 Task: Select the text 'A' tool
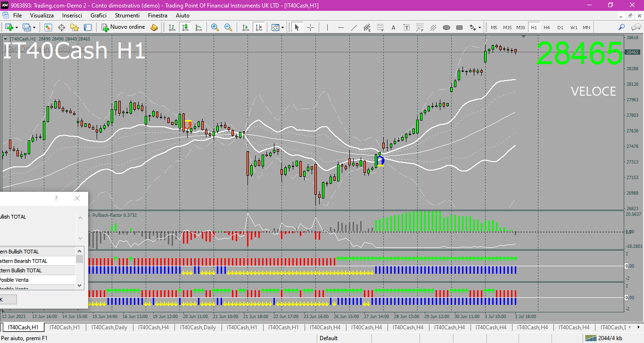click(393, 27)
